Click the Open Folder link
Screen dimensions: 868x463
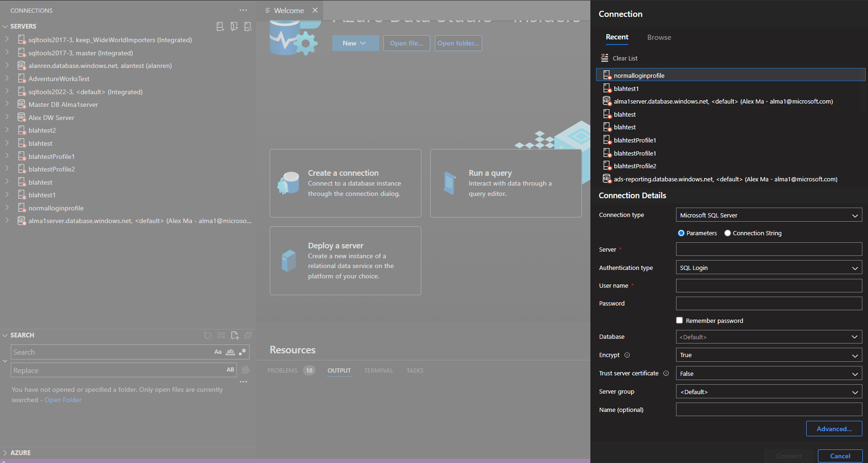pos(63,400)
